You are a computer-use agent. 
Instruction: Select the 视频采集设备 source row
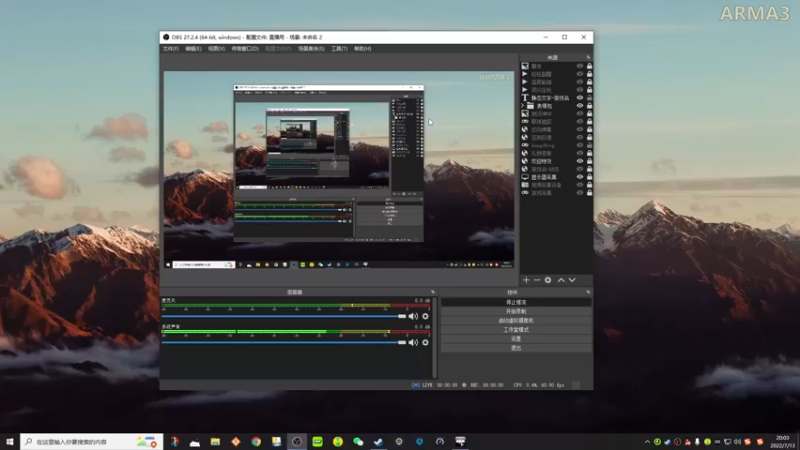point(556,185)
